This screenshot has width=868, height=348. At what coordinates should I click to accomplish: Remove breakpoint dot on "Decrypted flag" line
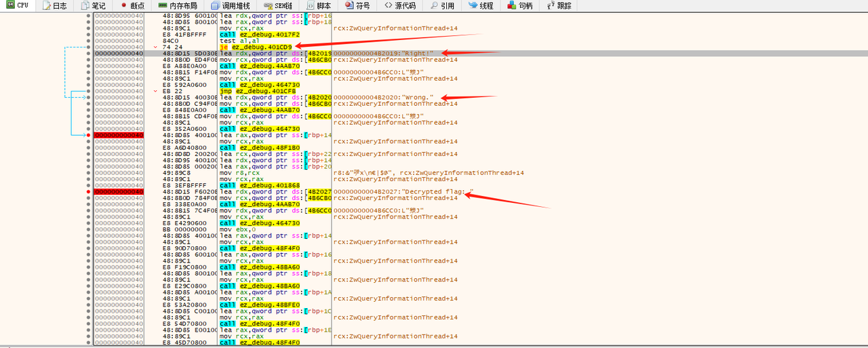pos(89,192)
